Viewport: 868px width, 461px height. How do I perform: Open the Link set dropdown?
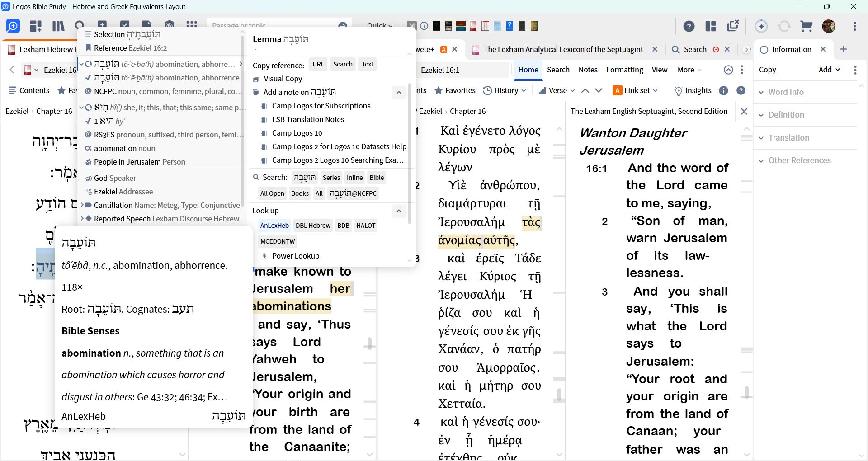pos(636,90)
